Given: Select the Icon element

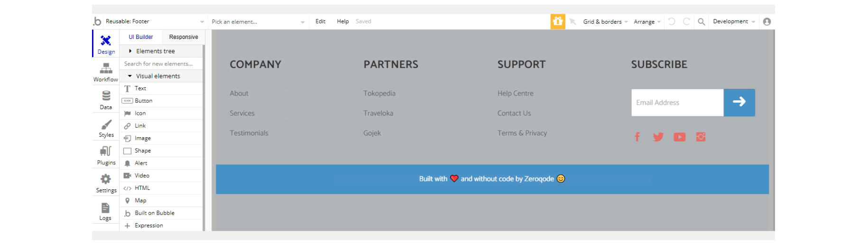Looking at the screenshot, I should (161, 113).
